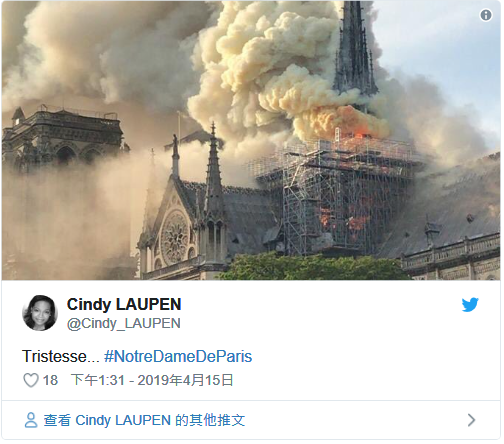The width and height of the screenshot is (504, 444).
Task: Click the @Cindy_LAUPEN handle
Action: [124, 325]
